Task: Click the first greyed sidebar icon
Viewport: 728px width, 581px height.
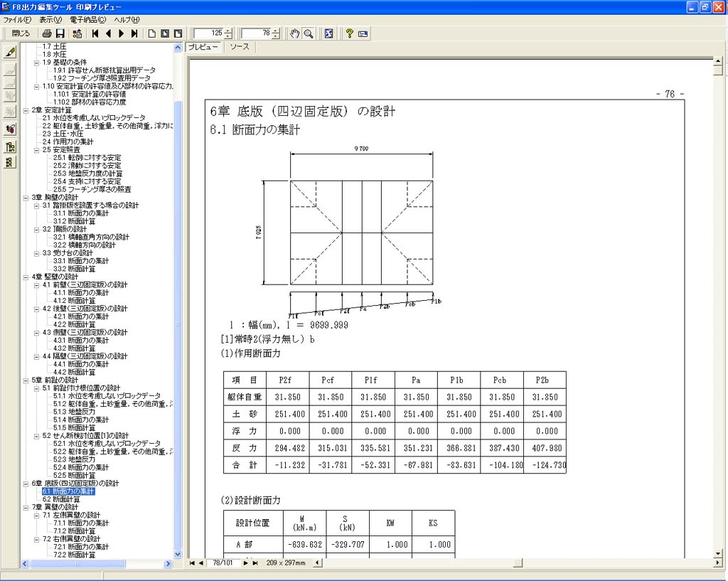Action: (10, 70)
